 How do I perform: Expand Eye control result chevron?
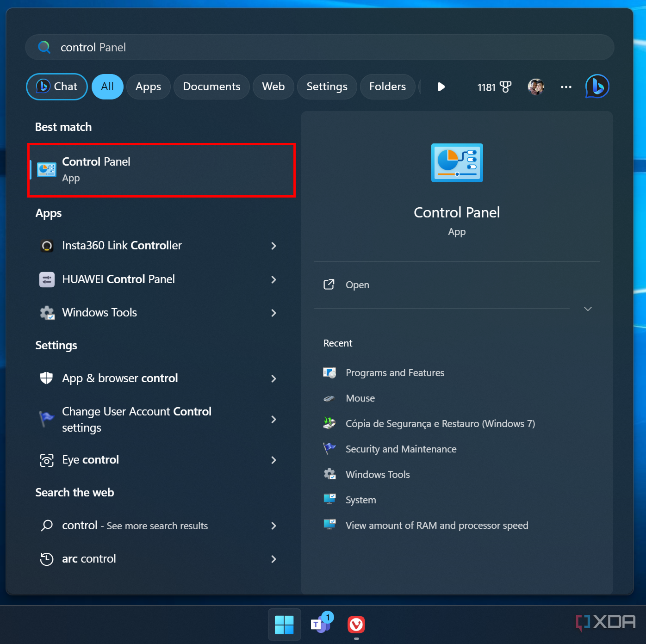click(x=273, y=460)
